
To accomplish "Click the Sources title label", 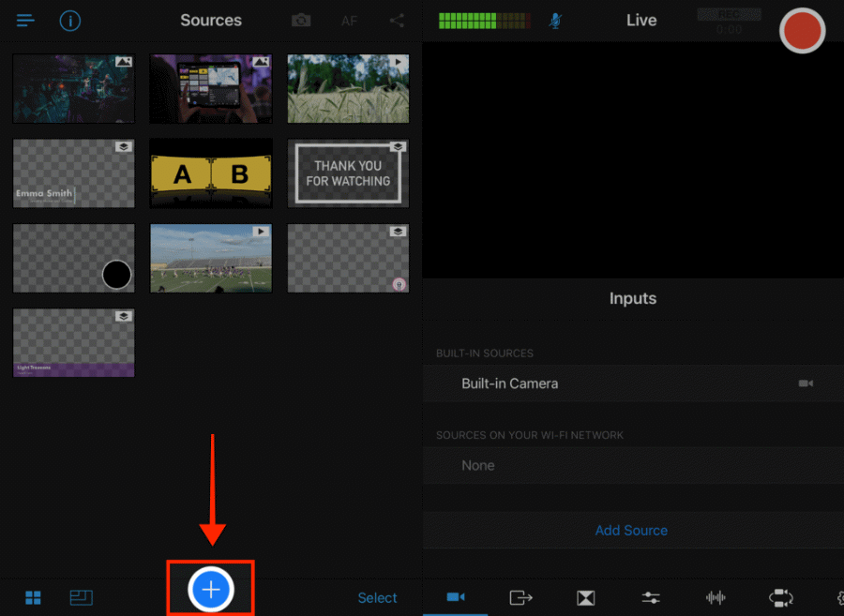I will tap(211, 21).
